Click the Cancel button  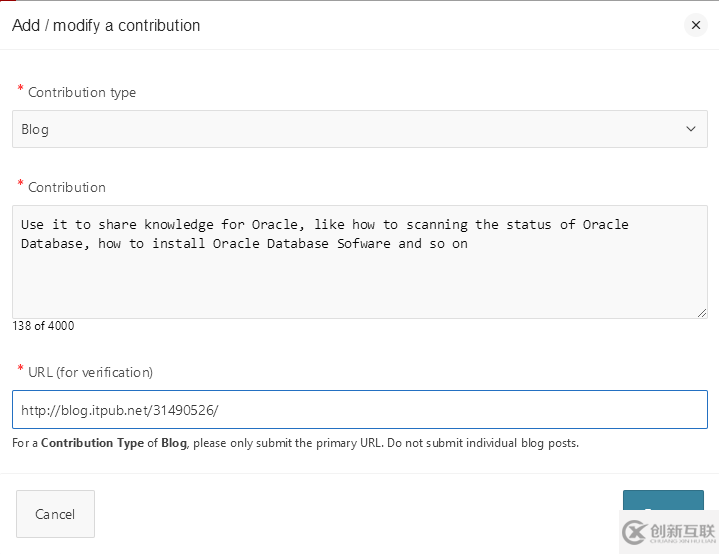(55, 514)
